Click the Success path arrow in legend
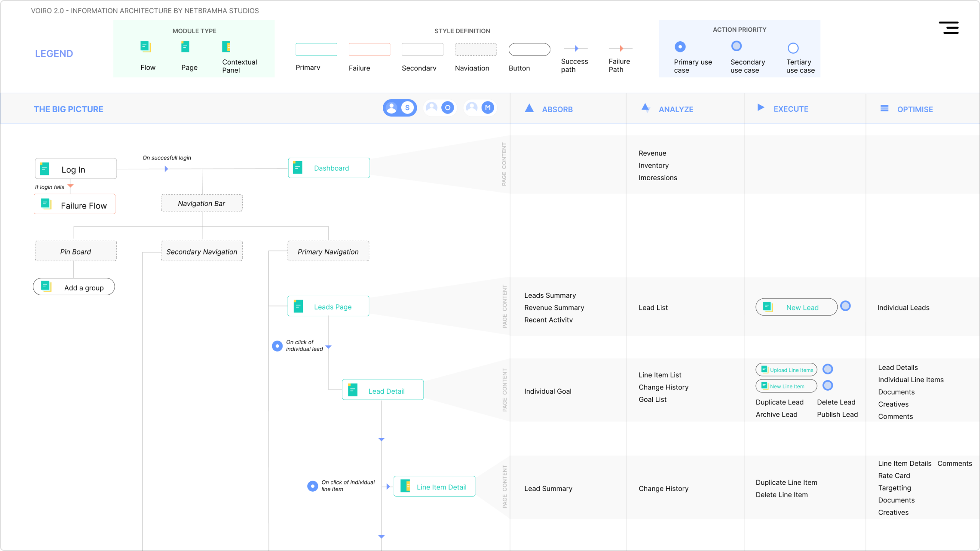The width and height of the screenshot is (980, 551). [576, 49]
